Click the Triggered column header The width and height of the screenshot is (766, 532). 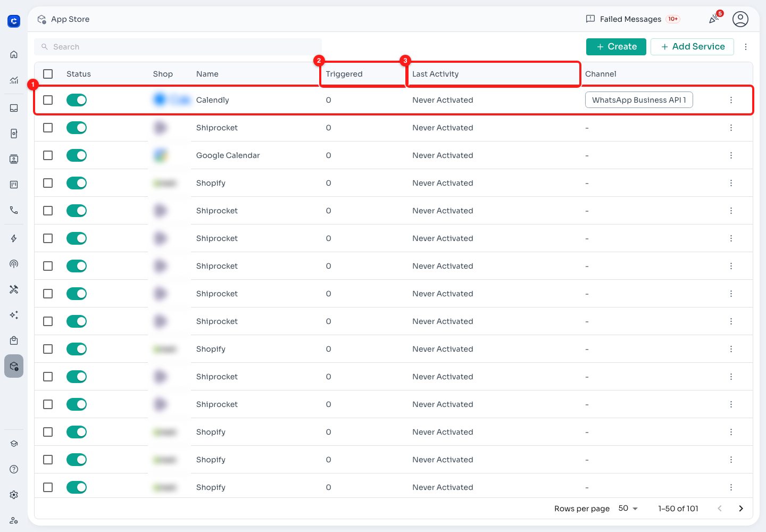pos(344,74)
